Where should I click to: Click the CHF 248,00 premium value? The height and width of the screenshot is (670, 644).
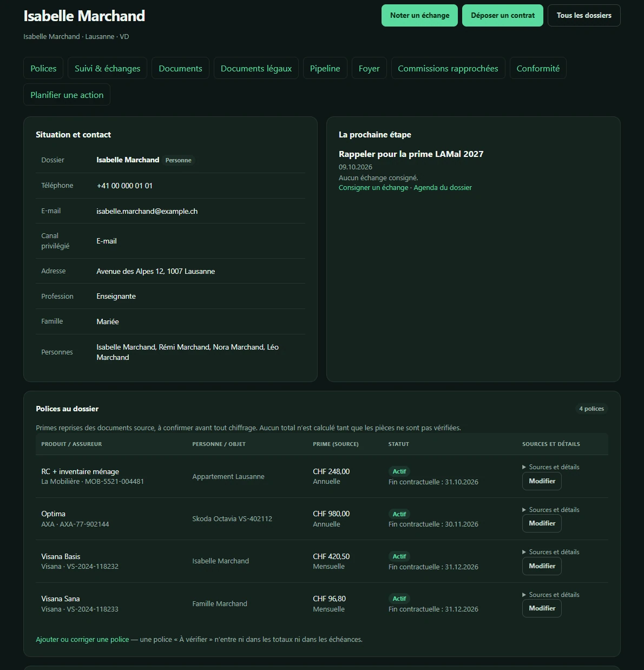pos(331,471)
